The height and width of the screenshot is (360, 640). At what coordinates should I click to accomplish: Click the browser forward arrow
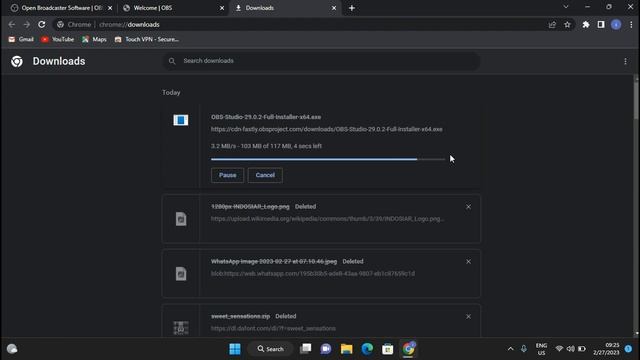(x=27, y=24)
